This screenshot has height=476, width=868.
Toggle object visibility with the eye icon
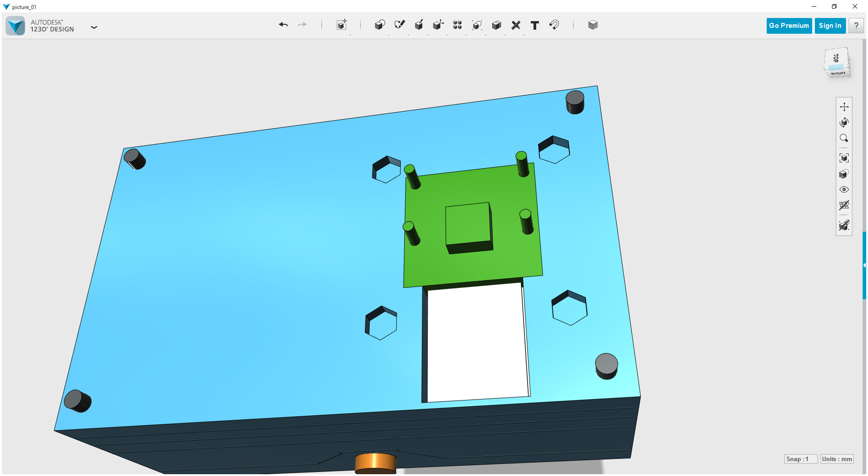(x=845, y=189)
